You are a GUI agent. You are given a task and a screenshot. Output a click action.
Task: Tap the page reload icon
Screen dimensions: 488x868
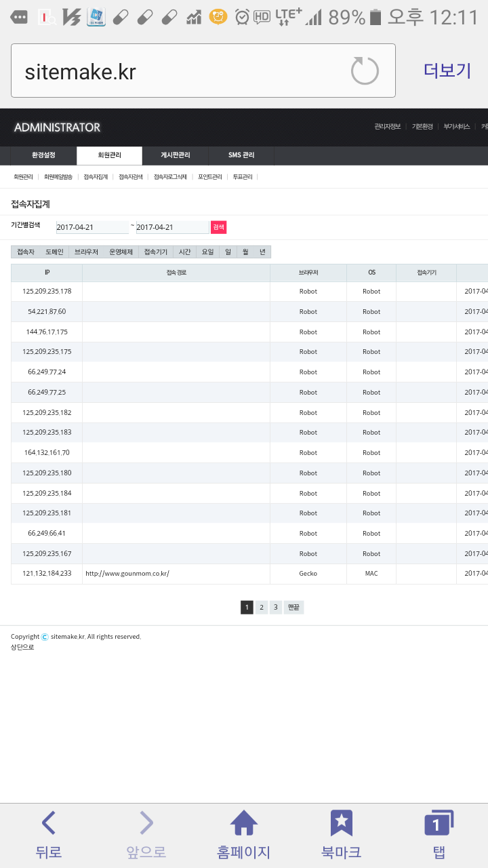365,71
